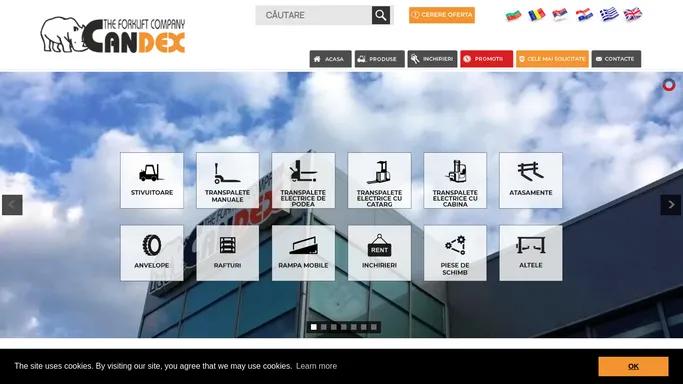Open Cele Mai Solicitate menu item
Screen dimensions: 683x384
point(552,59)
